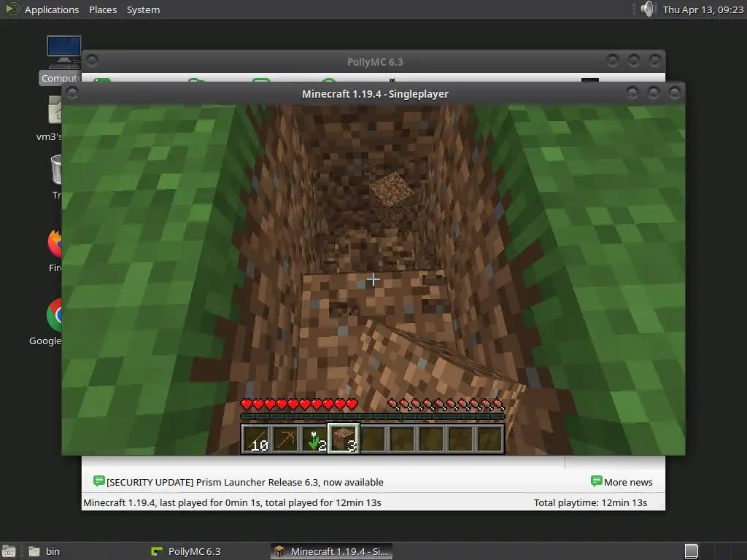Click the volume speaker icon in the top panel
The image size is (747, 560).
point(649,9)
